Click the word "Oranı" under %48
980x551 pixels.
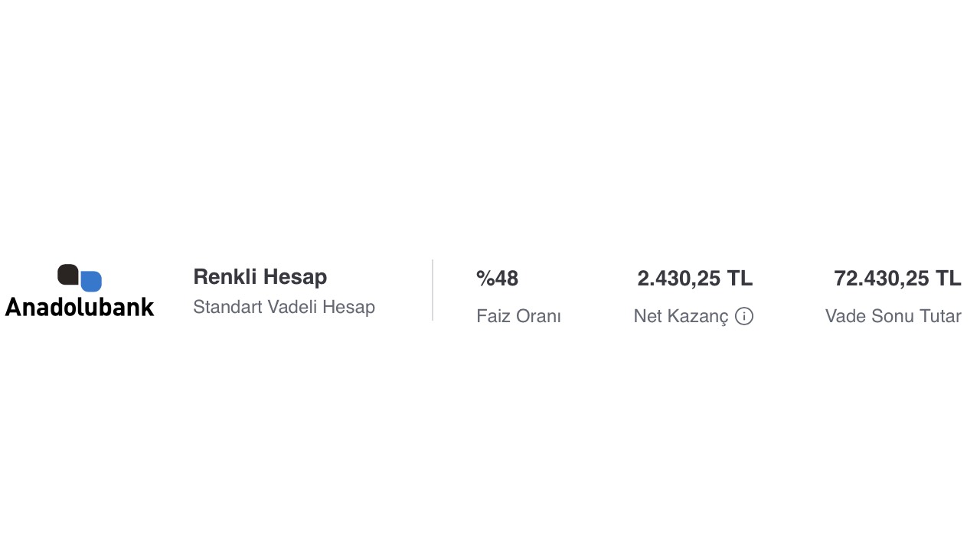coord(539,316)
